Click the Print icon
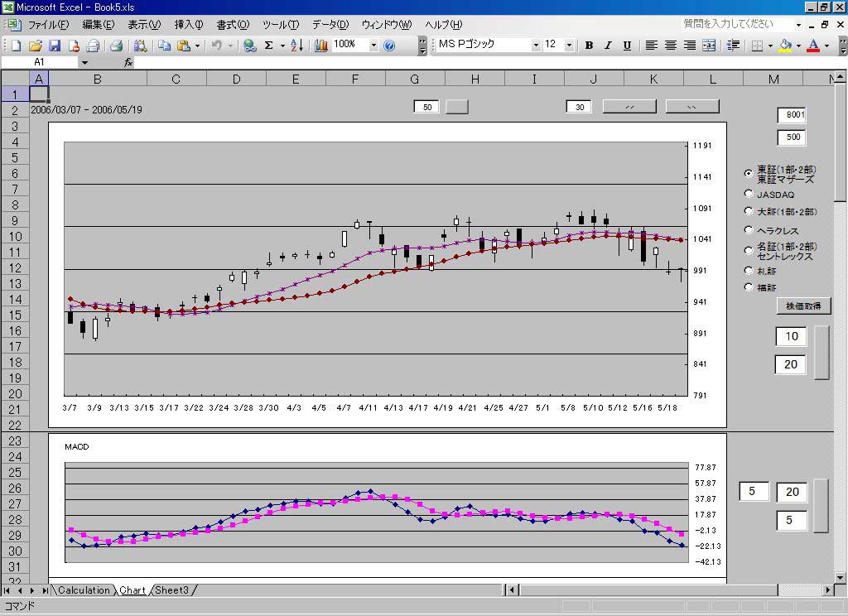This screenshot has height=616, width=848. point(117,46)
